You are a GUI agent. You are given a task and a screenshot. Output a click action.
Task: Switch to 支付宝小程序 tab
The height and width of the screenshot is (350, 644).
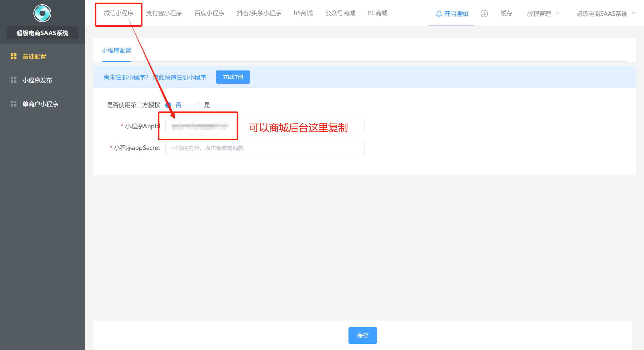pos(164,13)
